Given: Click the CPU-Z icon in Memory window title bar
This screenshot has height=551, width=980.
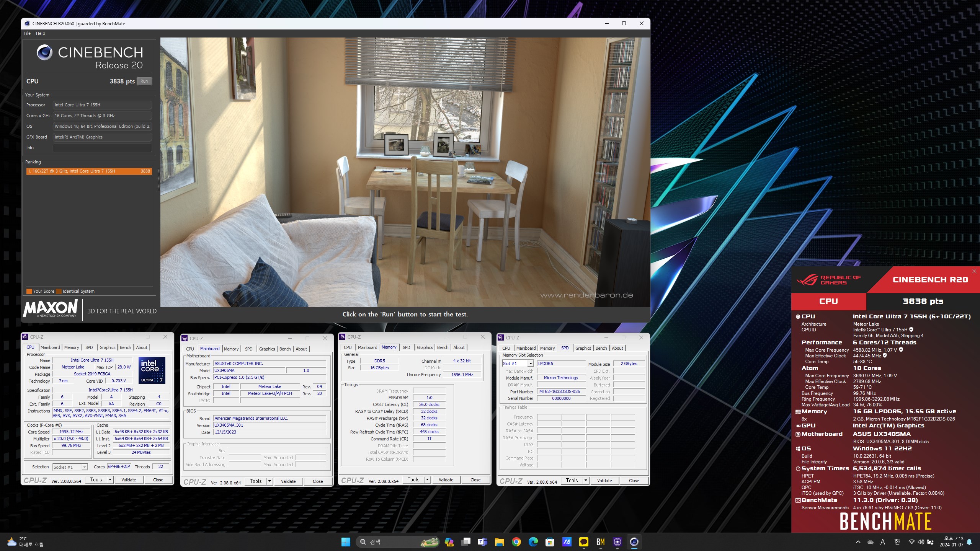Looking at the screenshot, I should 343,337.
